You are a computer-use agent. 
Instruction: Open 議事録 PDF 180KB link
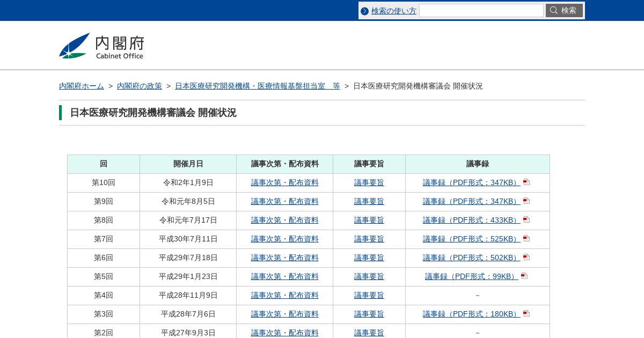pos(472,314)
